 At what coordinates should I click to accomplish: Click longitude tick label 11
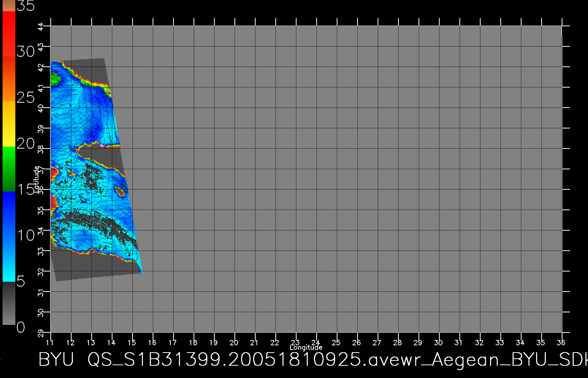[50, 342]
